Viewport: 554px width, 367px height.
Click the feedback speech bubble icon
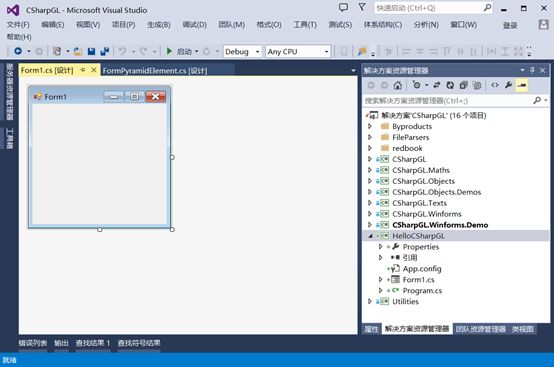pos(343,7)
